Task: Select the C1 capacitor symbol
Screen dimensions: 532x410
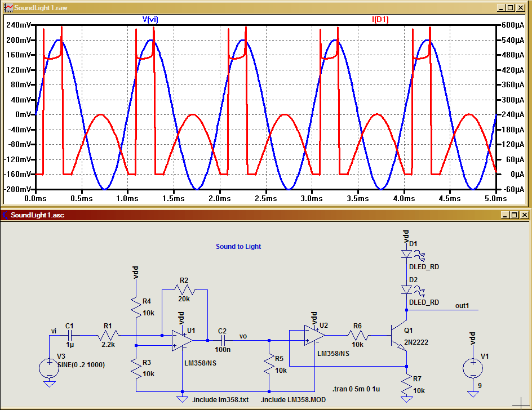Action: pyautogui.click(x=70, y=336)
